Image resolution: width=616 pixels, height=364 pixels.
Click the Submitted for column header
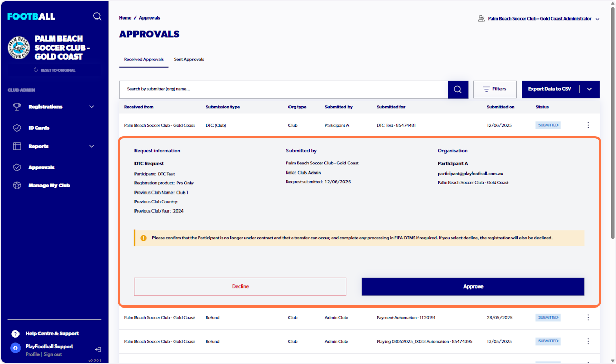pyautogui.click(x=391, y=107)
